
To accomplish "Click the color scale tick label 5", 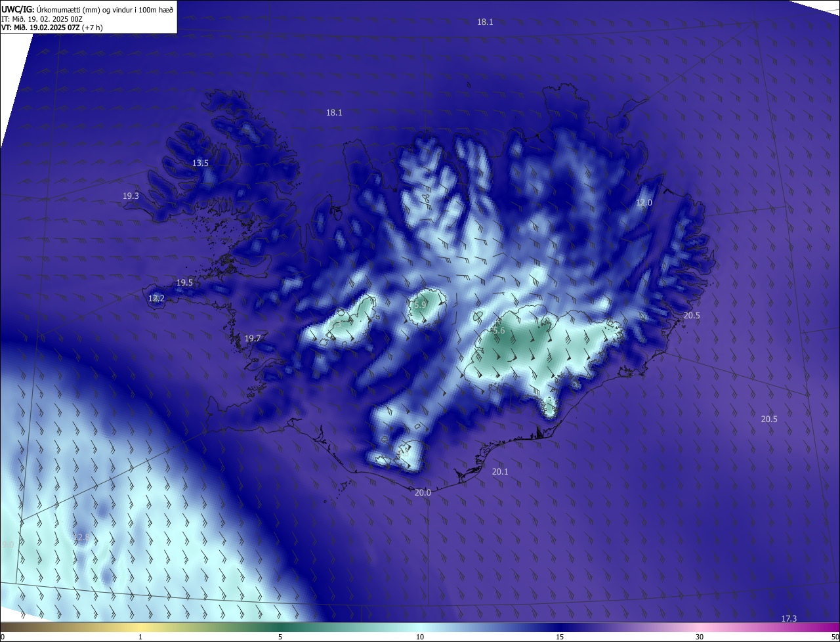I will pos(280,637).
